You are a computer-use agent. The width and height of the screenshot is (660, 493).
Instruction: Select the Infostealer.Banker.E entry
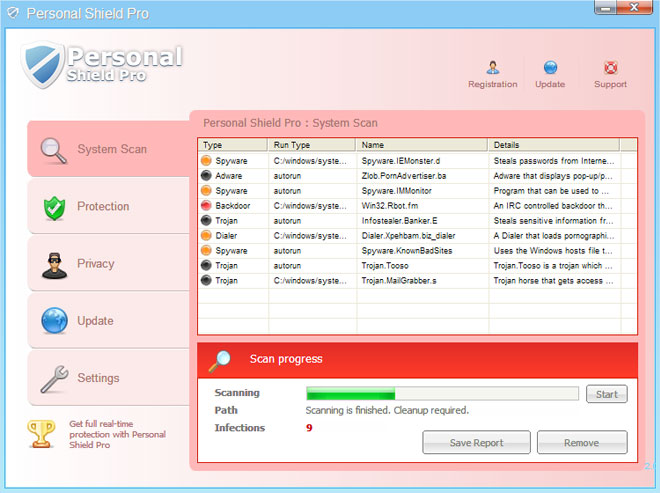(399, 221)
